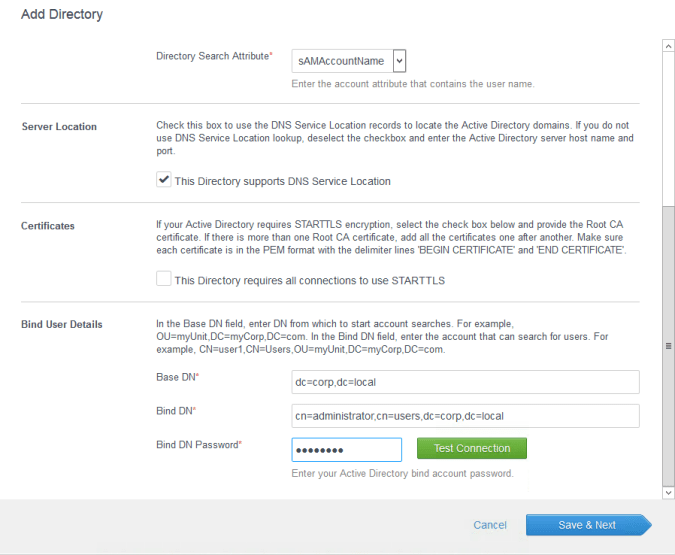This screenshot has width=675, height=555.
Task: Click the 'Base DN' field label
Action: [177, 377]
